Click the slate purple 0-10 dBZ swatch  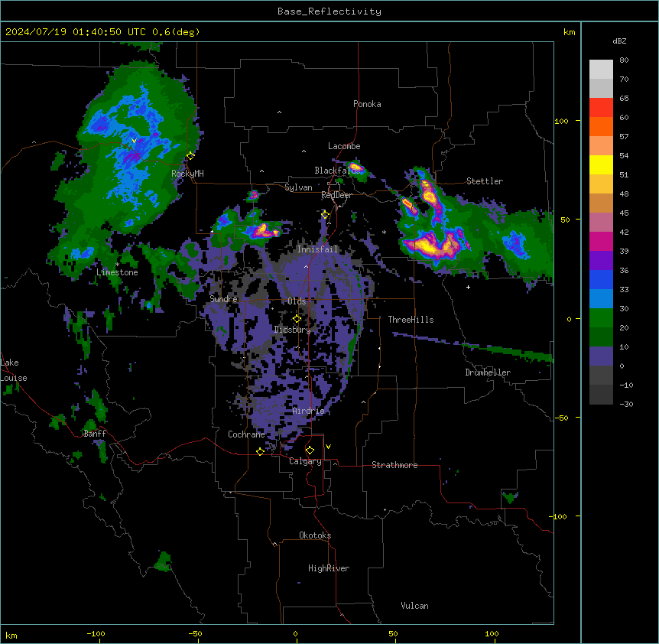601,356
